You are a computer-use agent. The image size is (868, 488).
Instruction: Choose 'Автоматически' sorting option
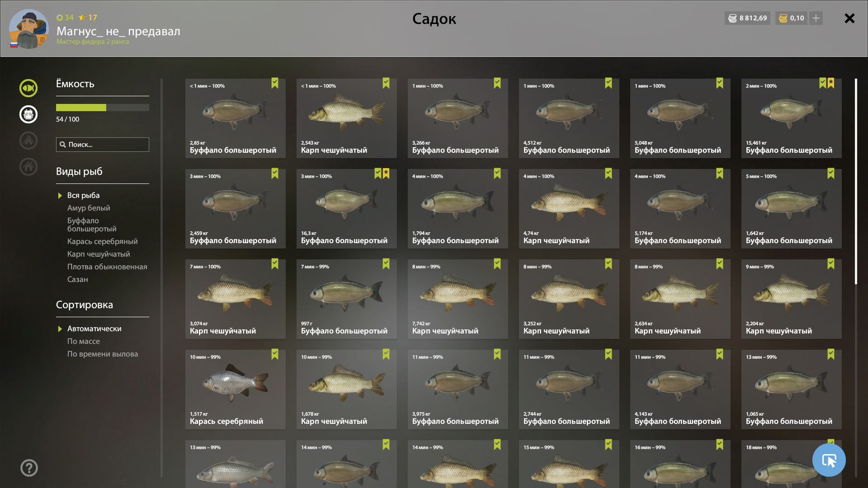click(94, 328)
